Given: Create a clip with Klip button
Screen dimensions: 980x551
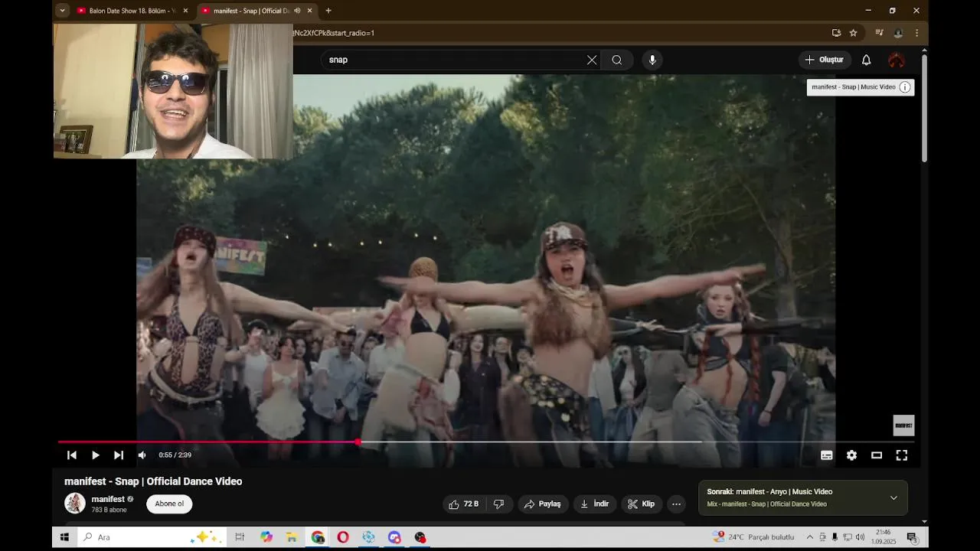Looking at the screenshot, I should click(x=641, y=504).
